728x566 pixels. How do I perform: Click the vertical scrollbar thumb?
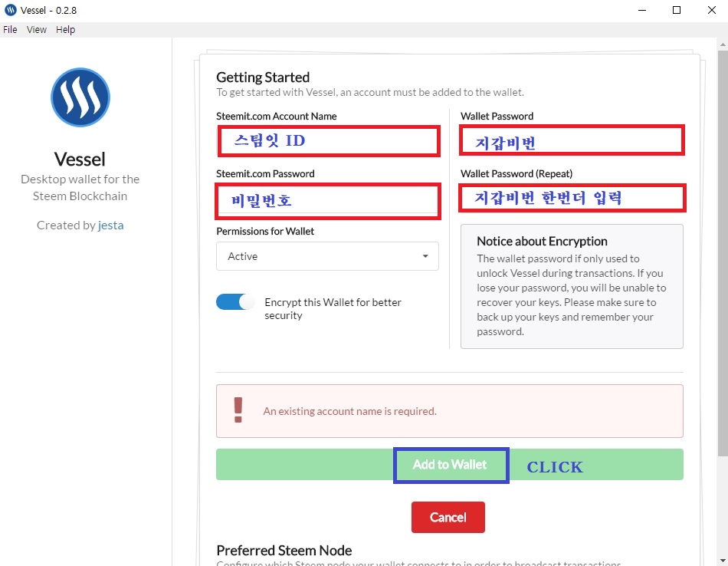(723, 253)
